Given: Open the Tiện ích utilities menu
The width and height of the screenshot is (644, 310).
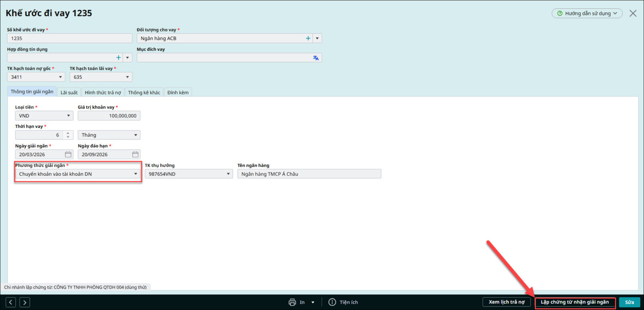Looking at the screenshot, I should 343,302.
